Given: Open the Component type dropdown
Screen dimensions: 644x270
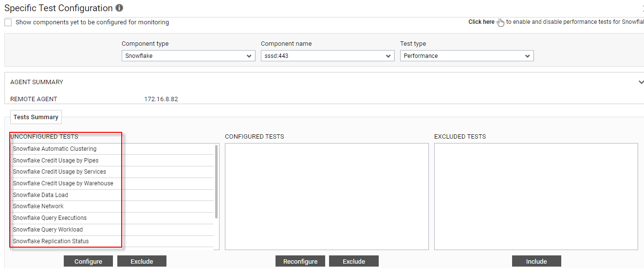Looking at the screenshot, I should coord(188,56).
